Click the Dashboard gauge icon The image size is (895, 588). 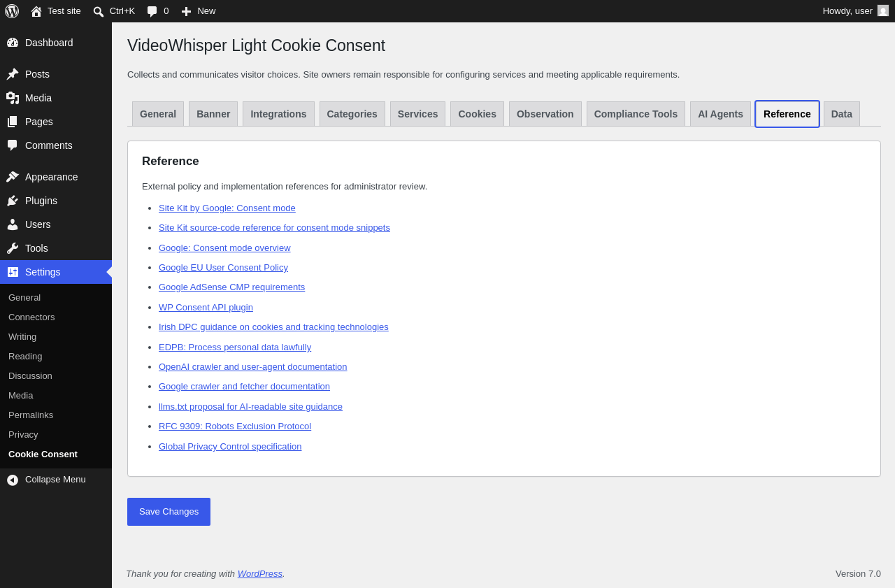click(13, 43)
